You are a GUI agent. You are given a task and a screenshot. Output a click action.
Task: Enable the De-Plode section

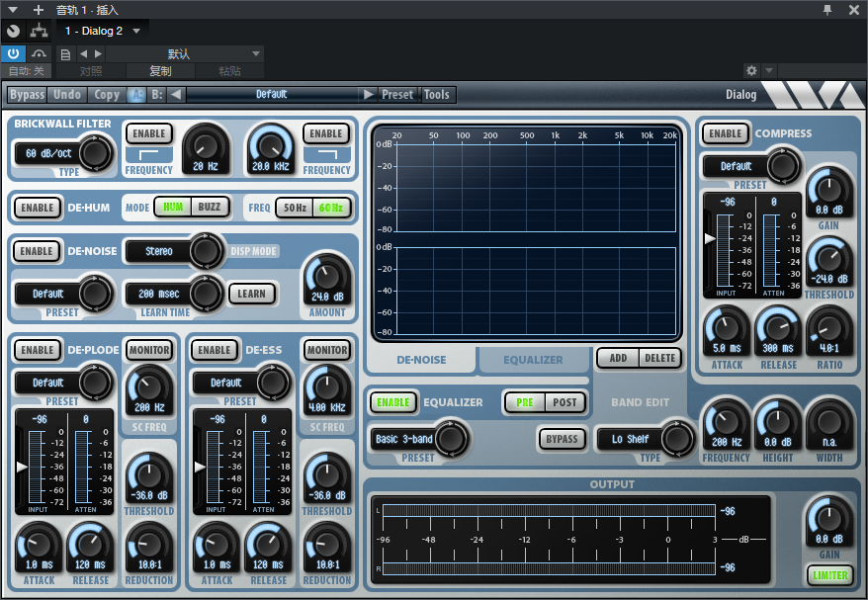tap(38, 350)
